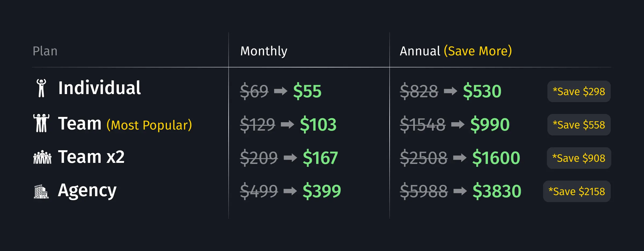Select the Annual (Save More) column header
The width and height of the screenshot is (644, 251).
click(456, 51)
